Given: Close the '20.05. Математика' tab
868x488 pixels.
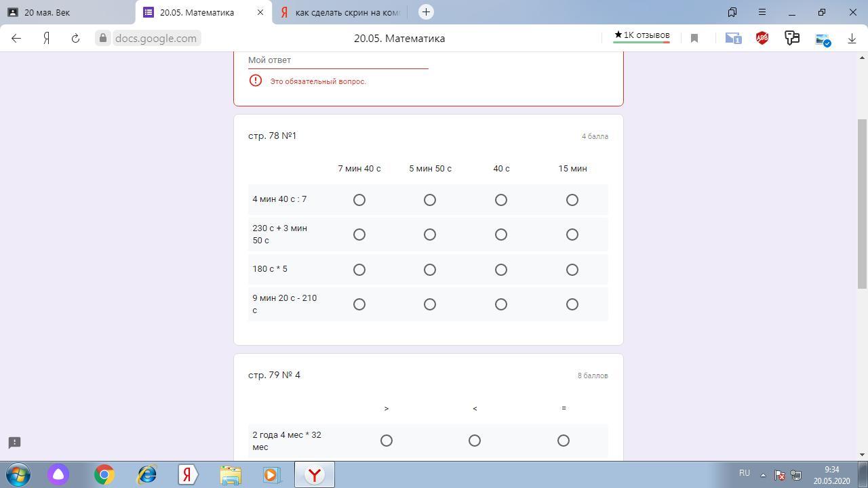Looking at the screenshot, I should [260, 12].
